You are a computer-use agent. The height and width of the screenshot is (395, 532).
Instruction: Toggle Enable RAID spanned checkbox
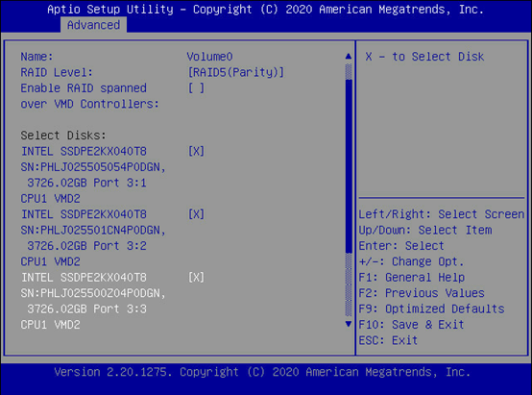click(197, 88)
